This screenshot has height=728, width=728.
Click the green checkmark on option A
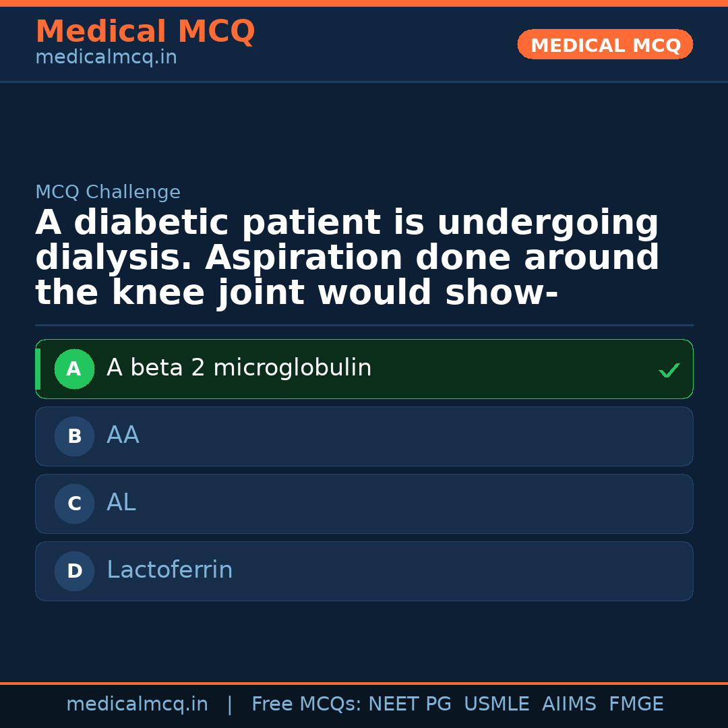pos(669,370)
